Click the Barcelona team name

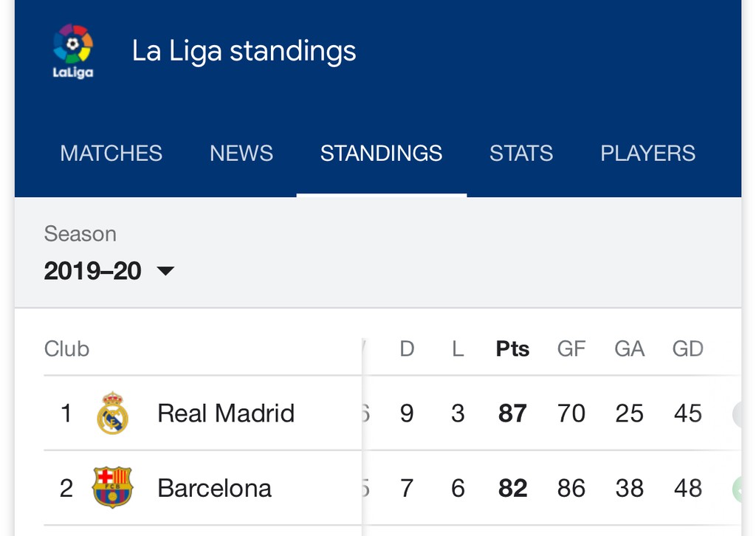(x=215, y=488)
